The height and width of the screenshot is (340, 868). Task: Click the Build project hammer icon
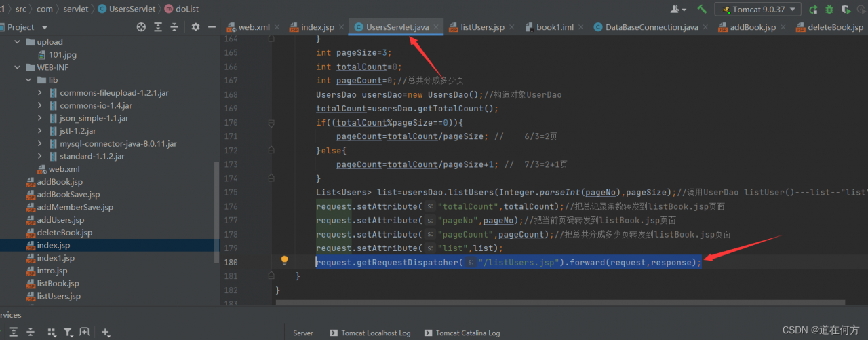(x=703, y=10)
